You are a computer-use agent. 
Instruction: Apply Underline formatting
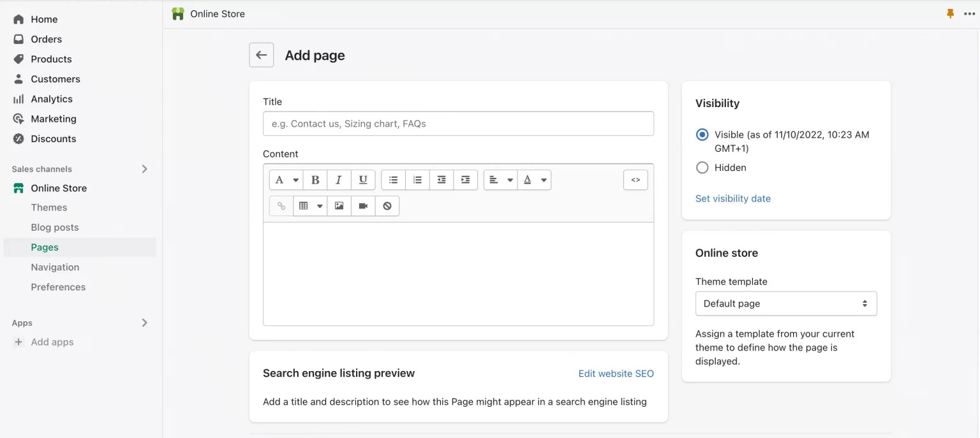(363, 180)
